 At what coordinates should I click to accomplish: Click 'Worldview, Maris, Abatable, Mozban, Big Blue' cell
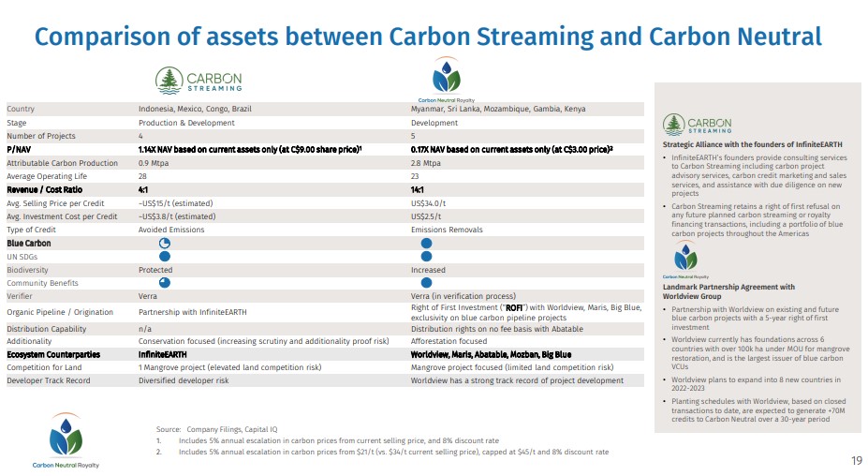491,354
